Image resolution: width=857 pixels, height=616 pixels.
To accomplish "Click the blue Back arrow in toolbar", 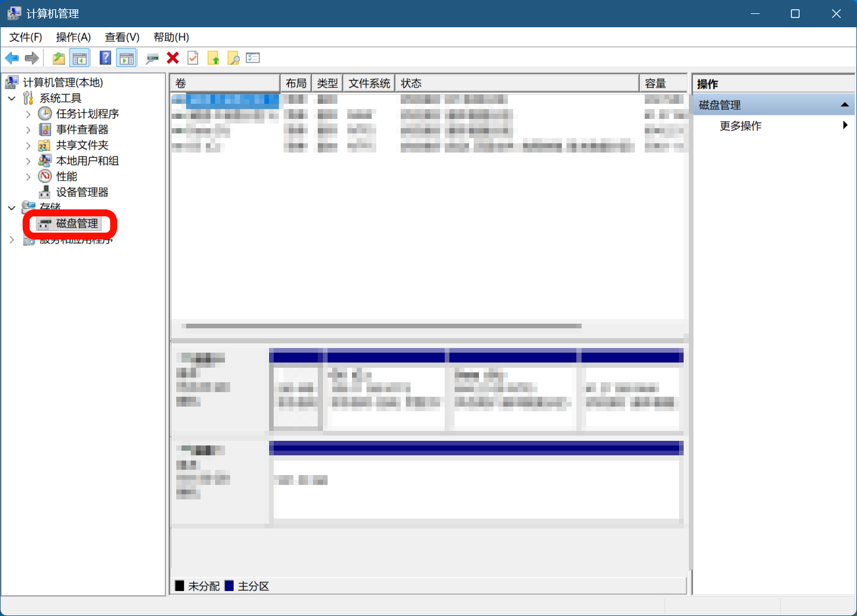I will (12, 58).
